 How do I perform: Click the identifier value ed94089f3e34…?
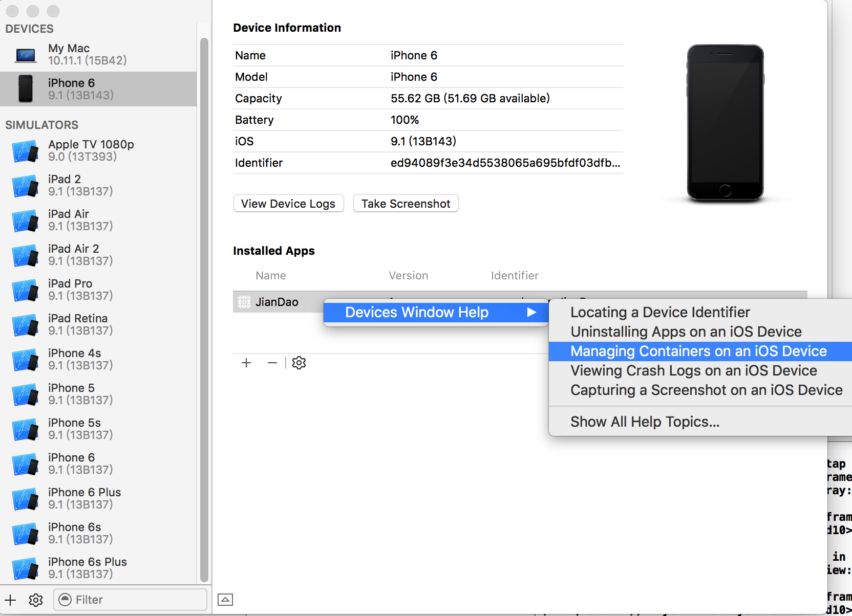pos(505,163)
